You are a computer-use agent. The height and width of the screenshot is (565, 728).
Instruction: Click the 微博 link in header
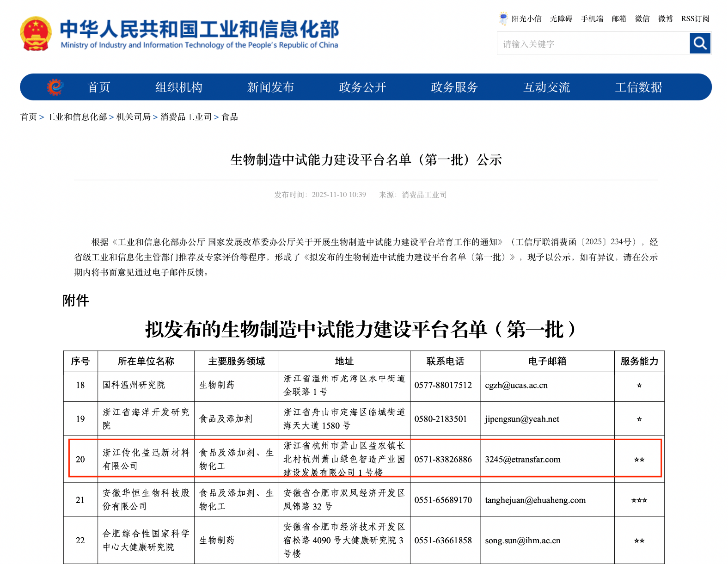(665, 19)
